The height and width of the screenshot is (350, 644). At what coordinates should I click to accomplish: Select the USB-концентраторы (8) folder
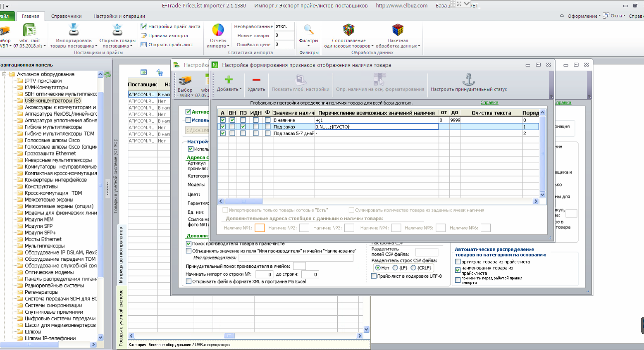tap(52, 100)
